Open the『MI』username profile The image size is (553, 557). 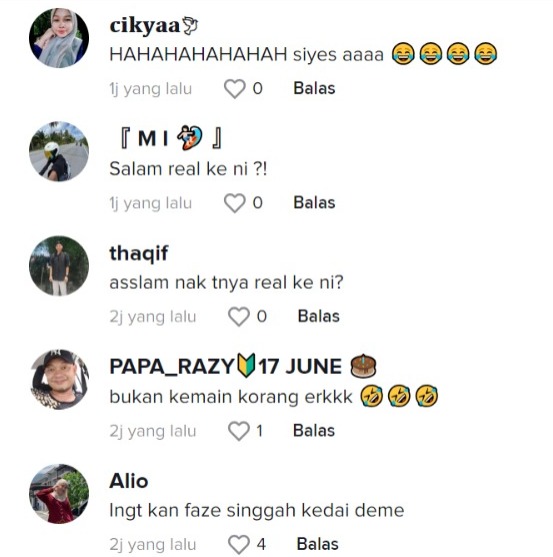[171, 138]
